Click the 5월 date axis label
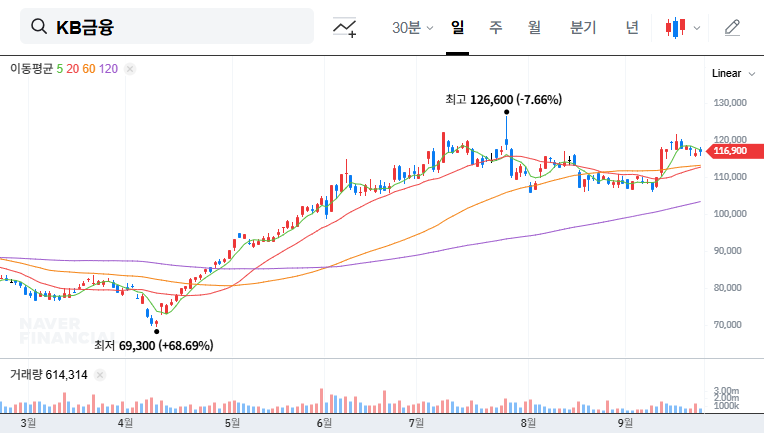Image resolution: width=764 pixels, height=433 pixels. tap(232, 423)
